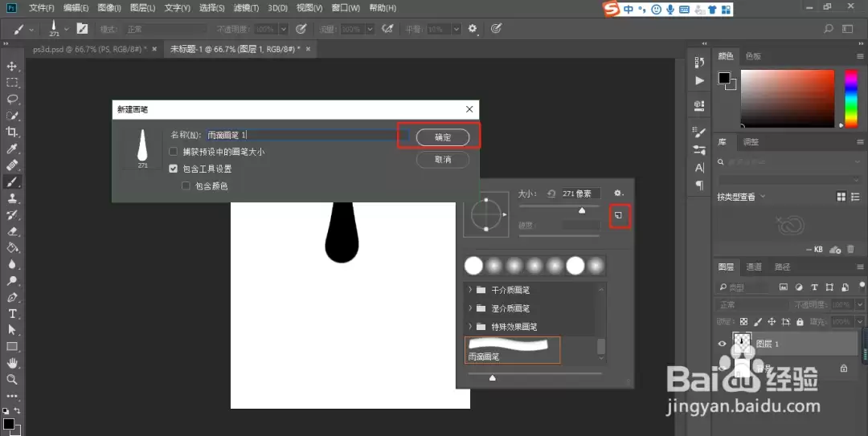Select the Zoom tool
Image resolution: width=868 pixels, height=436 pixels.
pyautogui.click(x=11, y=380)
